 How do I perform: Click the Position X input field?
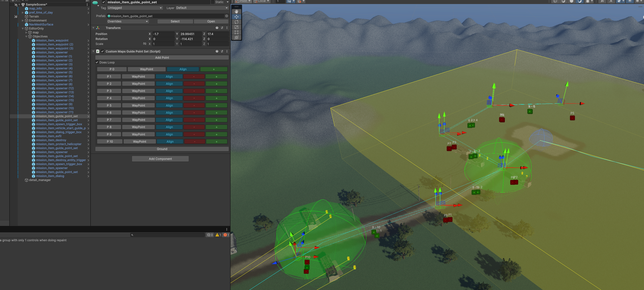tap(163, 34)
